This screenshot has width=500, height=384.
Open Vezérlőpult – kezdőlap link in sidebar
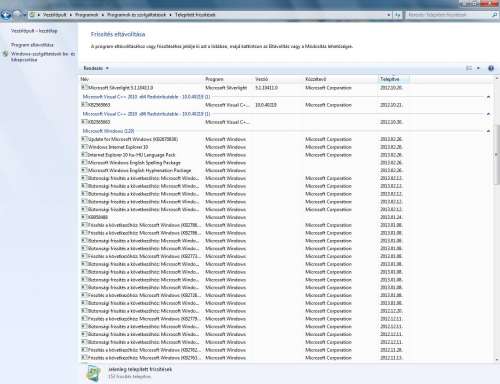coord(34,31)
